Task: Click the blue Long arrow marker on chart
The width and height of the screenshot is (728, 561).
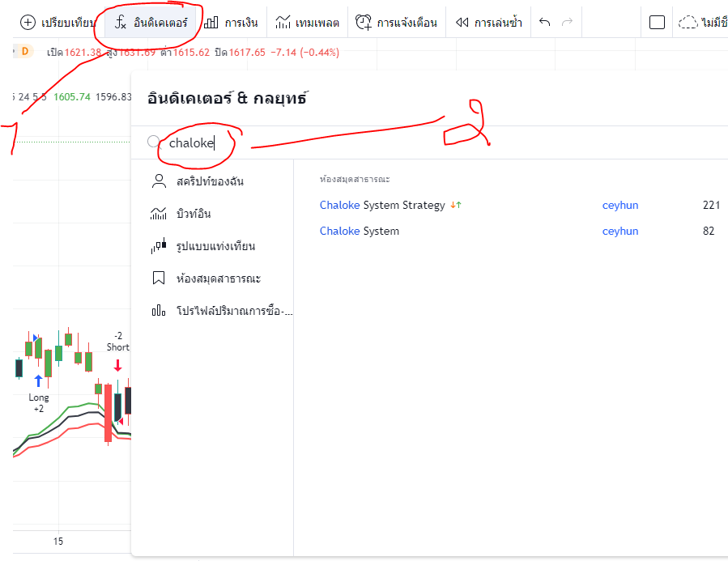Action: [39, 380]
